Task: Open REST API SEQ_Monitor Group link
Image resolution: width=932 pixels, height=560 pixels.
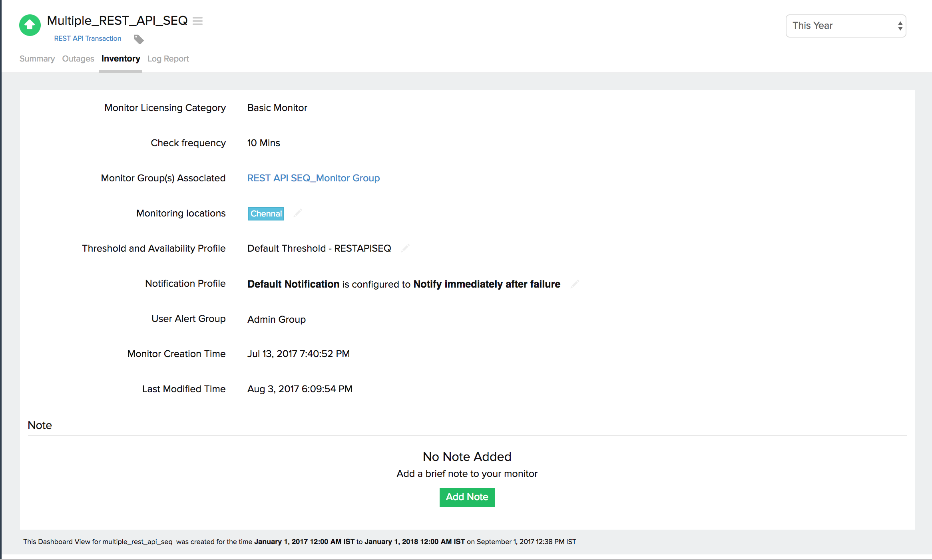Action: click(313, 178)
